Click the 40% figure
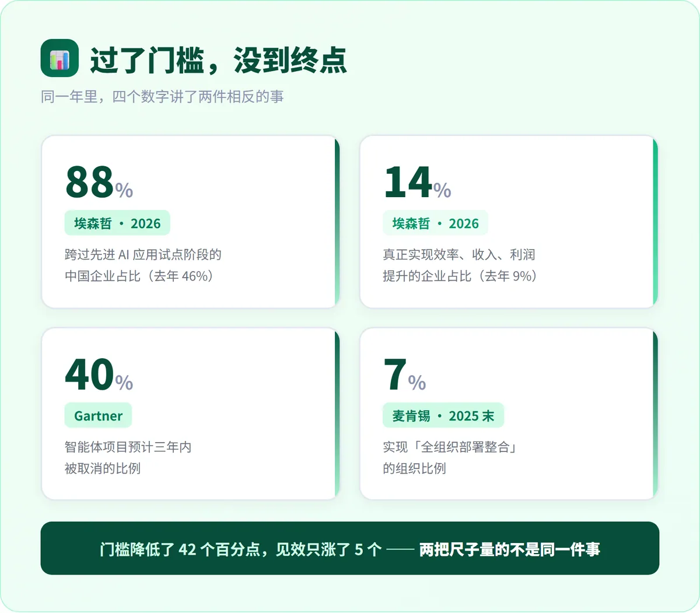This screenshot has height=613, width=700. tap(99, 374)
